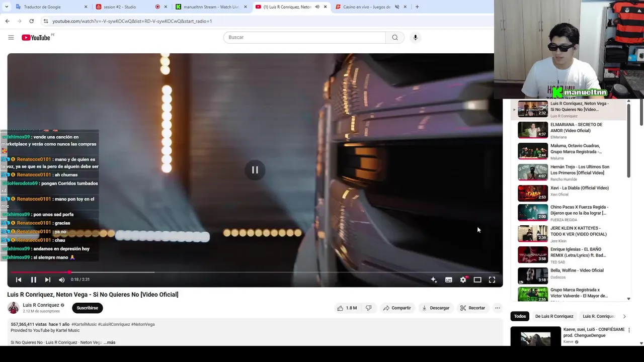Image resolution: width=644 pixels, height=362 pixels.
Task: Start voice search with microphone icon
Action: point(415,37)
